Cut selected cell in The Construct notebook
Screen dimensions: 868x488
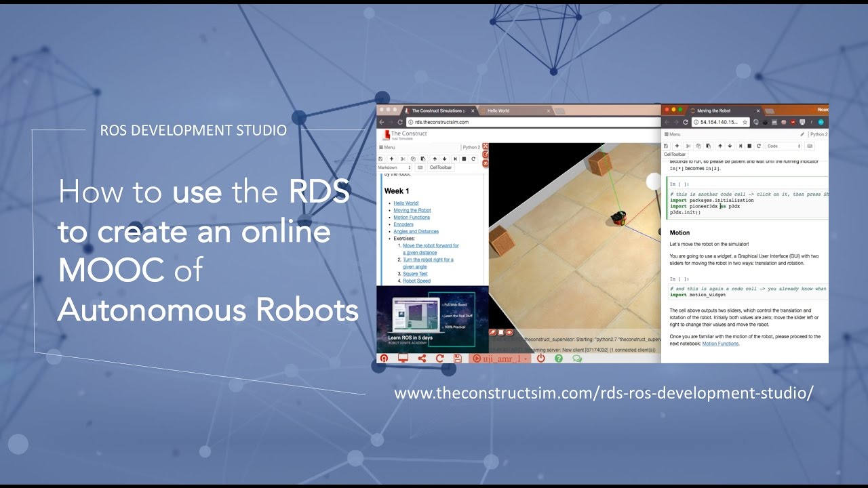point(403,159)
